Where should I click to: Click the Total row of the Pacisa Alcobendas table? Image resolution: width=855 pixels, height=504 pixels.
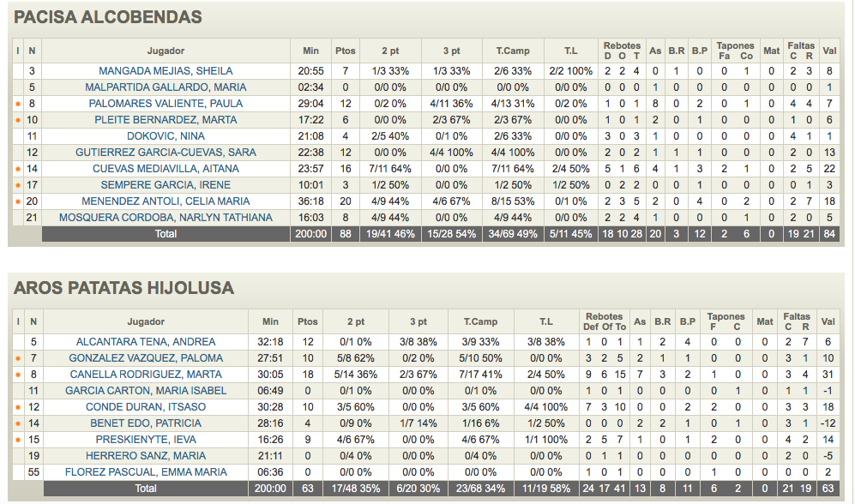[166, 233]
